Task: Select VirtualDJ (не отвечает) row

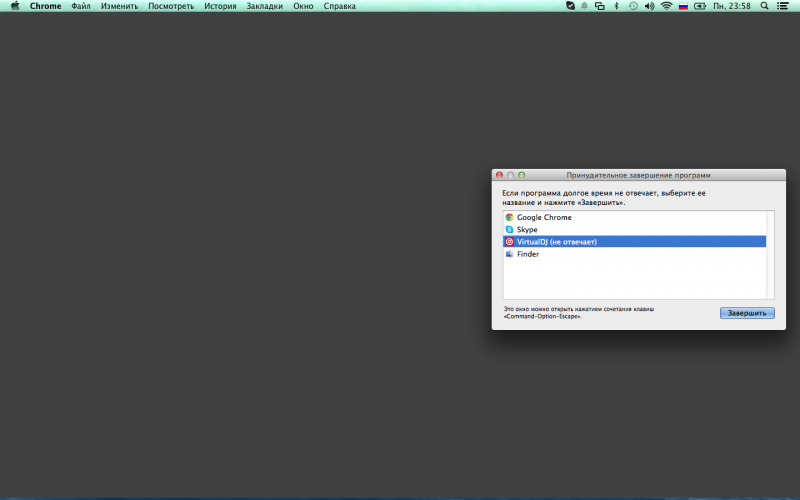Action: [x=635, y=242]
